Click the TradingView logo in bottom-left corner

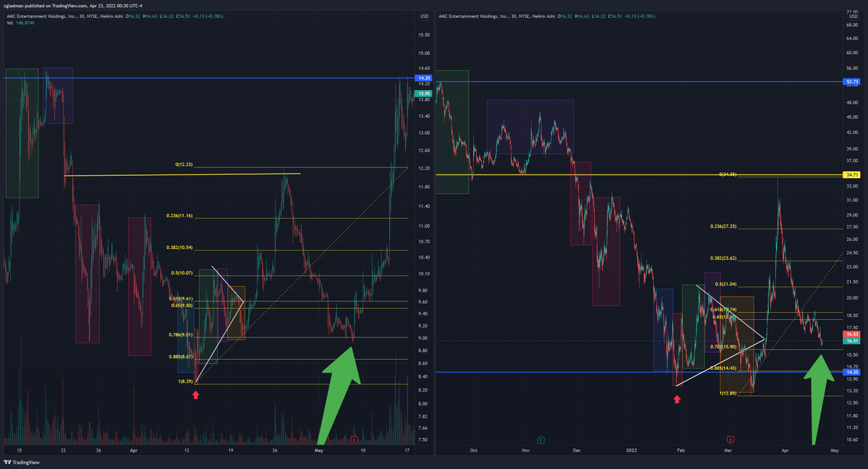click(x=20, y=462)
